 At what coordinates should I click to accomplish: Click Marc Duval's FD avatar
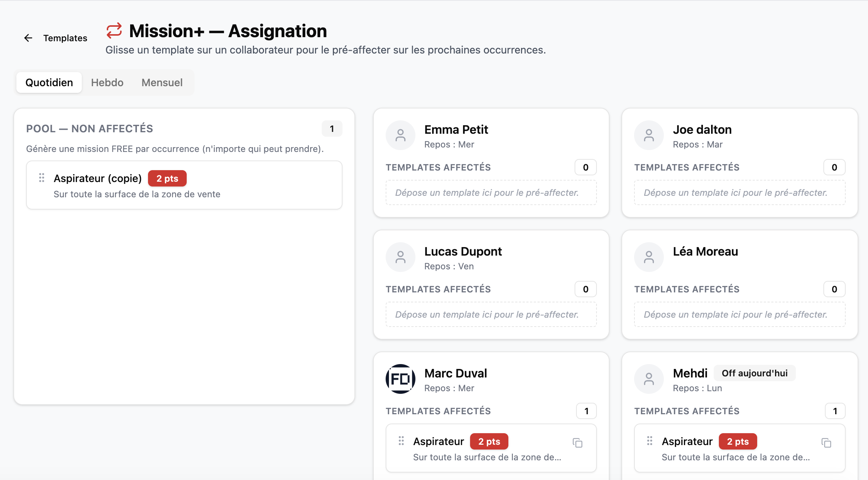click(401, 379)
